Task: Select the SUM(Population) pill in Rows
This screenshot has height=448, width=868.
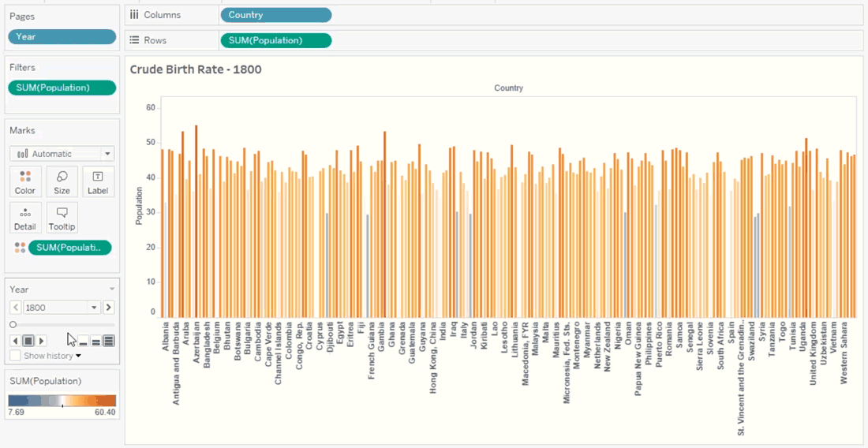Action: (x=275, y=40)
